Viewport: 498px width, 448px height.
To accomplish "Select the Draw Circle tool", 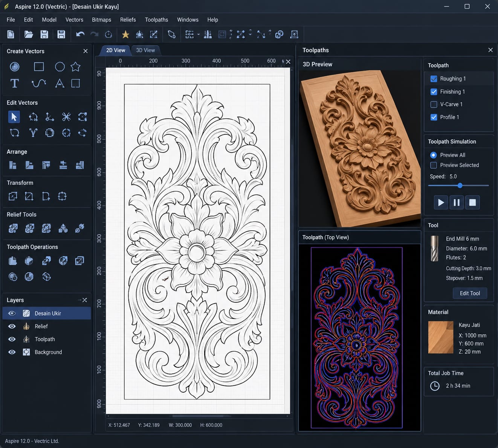I will [x=60, y=67].
